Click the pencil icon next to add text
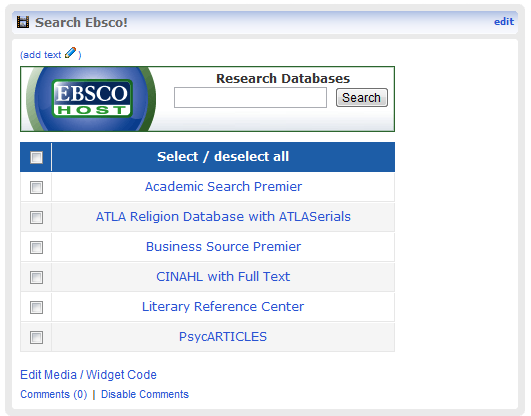The width and height of the screenshot is (531, 416). [x=70, y=53]
